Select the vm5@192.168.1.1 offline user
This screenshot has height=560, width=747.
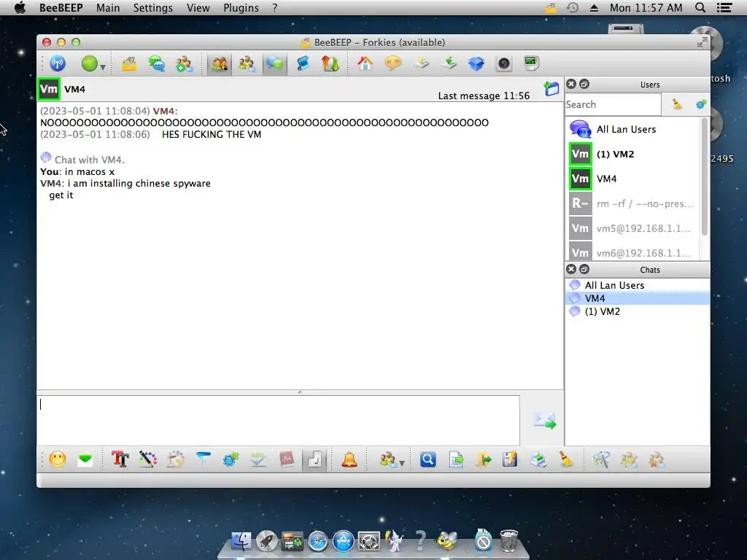pos(634,228)
